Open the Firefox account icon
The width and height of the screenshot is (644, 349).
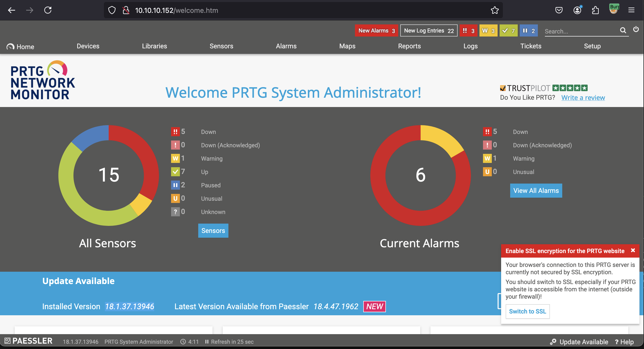pyautogui.click(x=577, y=10)
